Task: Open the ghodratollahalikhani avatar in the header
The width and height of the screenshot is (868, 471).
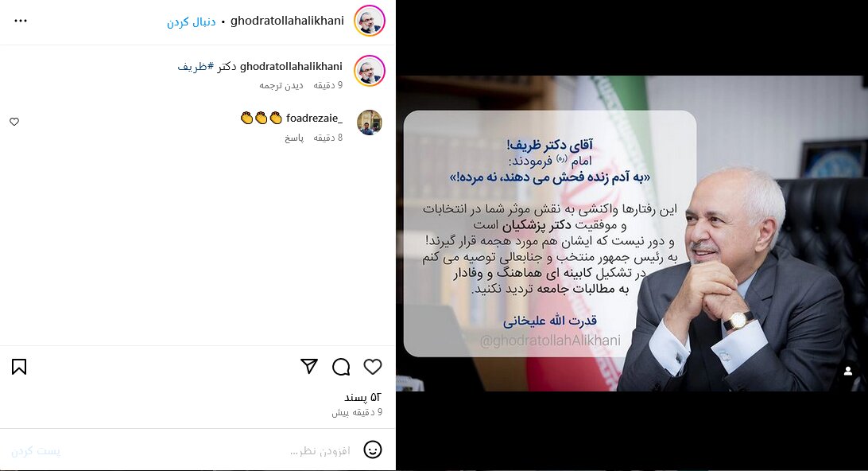Action: tap(370, 21)
